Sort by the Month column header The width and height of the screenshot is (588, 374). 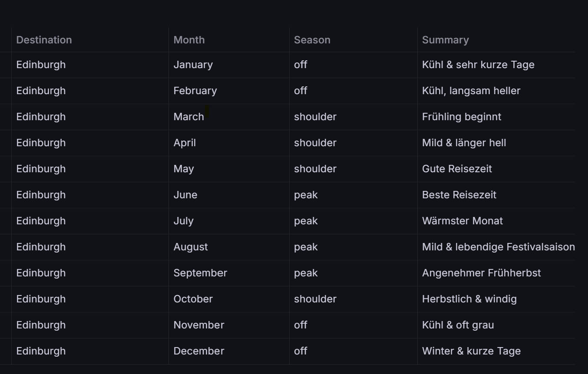[x=189, y=40]
